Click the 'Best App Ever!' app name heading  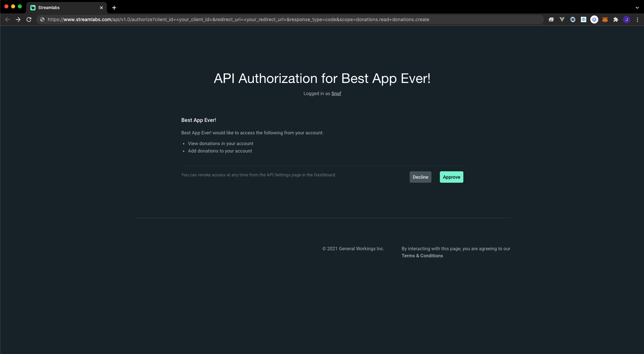tap(199, 120)
